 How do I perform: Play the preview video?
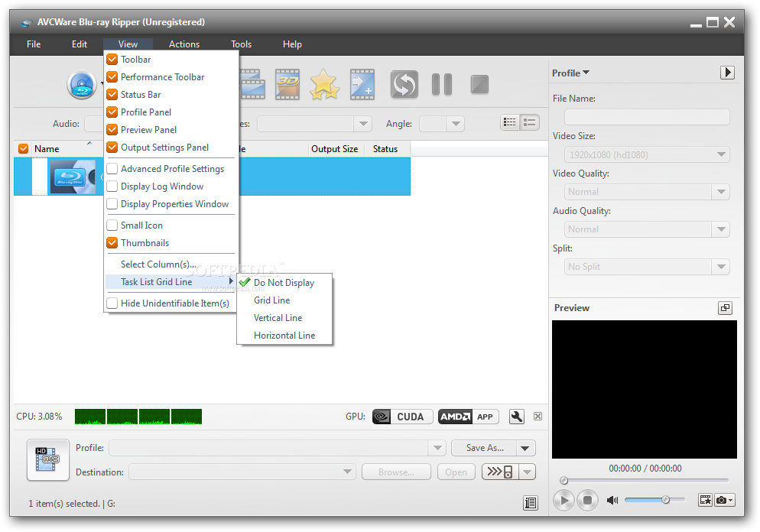564,500
